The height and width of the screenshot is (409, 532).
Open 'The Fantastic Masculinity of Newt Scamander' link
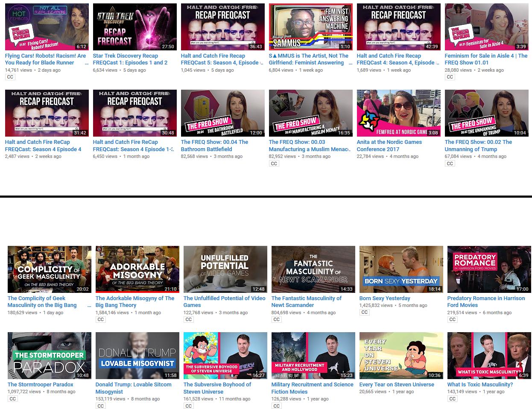pos(307,302)
